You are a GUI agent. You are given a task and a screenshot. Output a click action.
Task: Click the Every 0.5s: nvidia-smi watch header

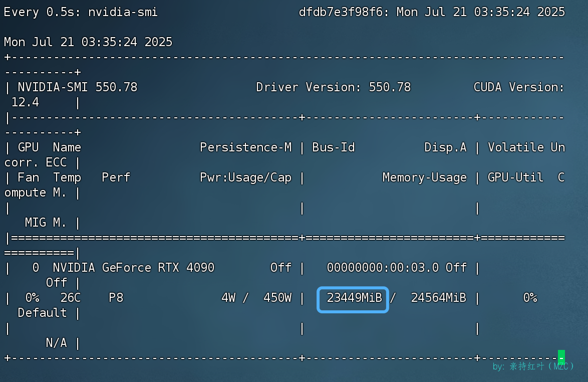(x=80, y=12)
